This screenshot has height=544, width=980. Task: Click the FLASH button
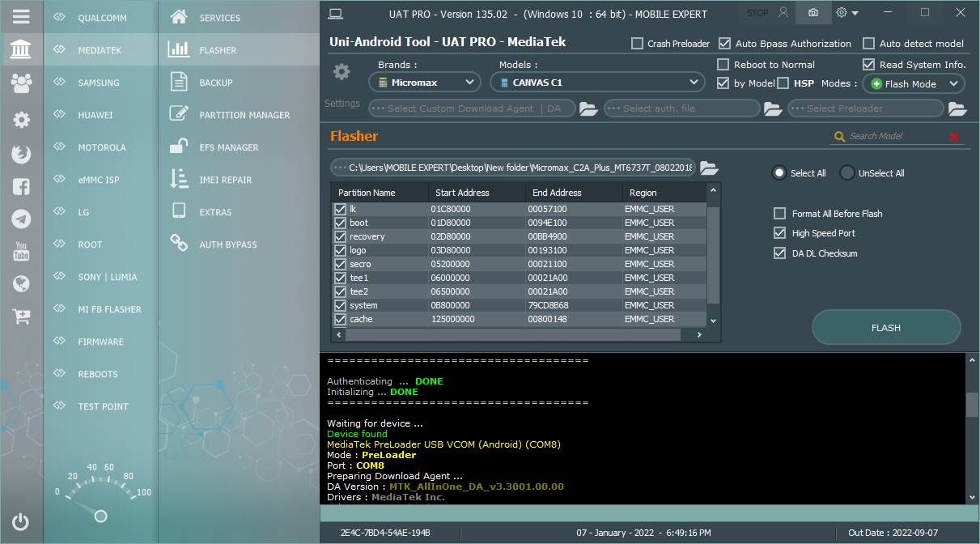[886, 328]
